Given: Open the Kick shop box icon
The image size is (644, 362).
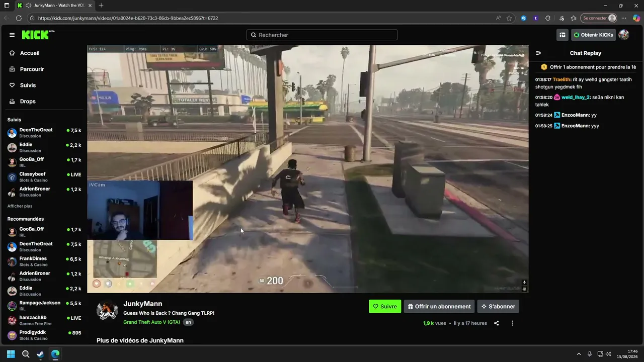Looking at the screenshot, I should [562, 35].
